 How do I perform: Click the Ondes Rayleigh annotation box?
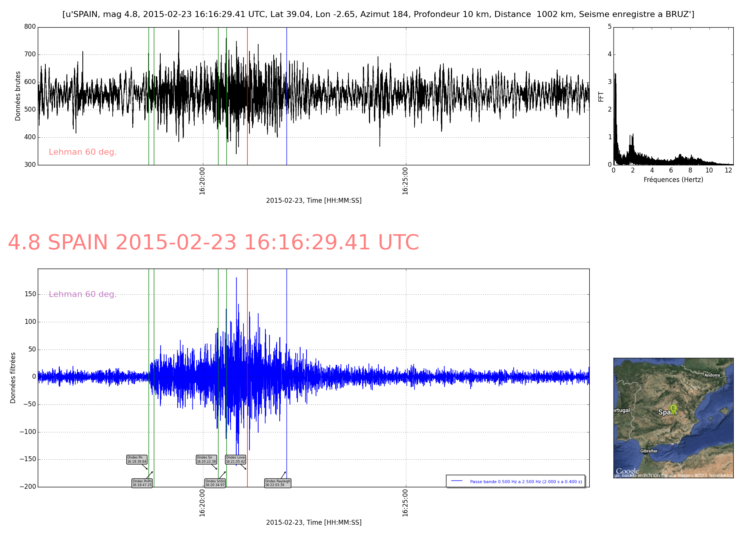pyautogui.click(x=277, y=483)
